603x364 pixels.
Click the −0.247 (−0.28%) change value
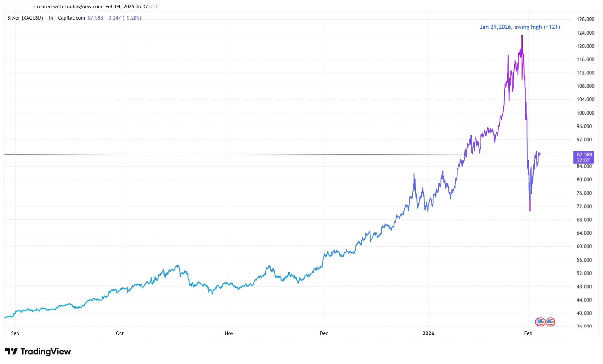coord(123,18)
